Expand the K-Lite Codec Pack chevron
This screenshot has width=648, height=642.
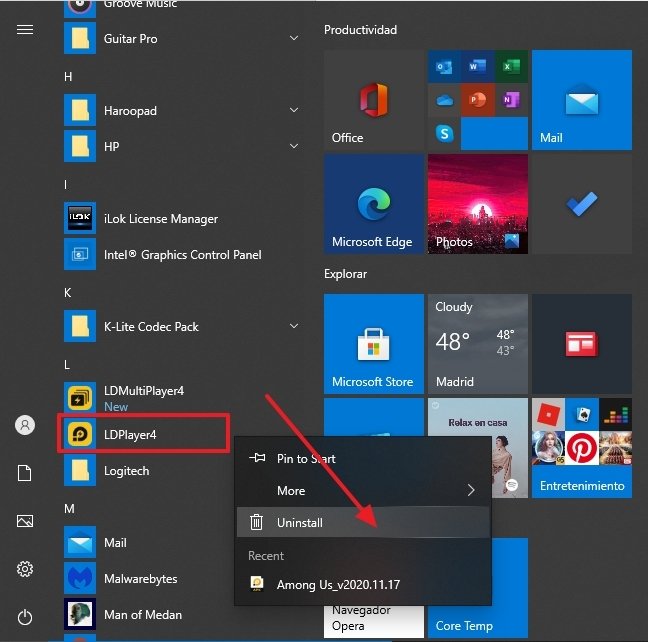coord(294,326)
